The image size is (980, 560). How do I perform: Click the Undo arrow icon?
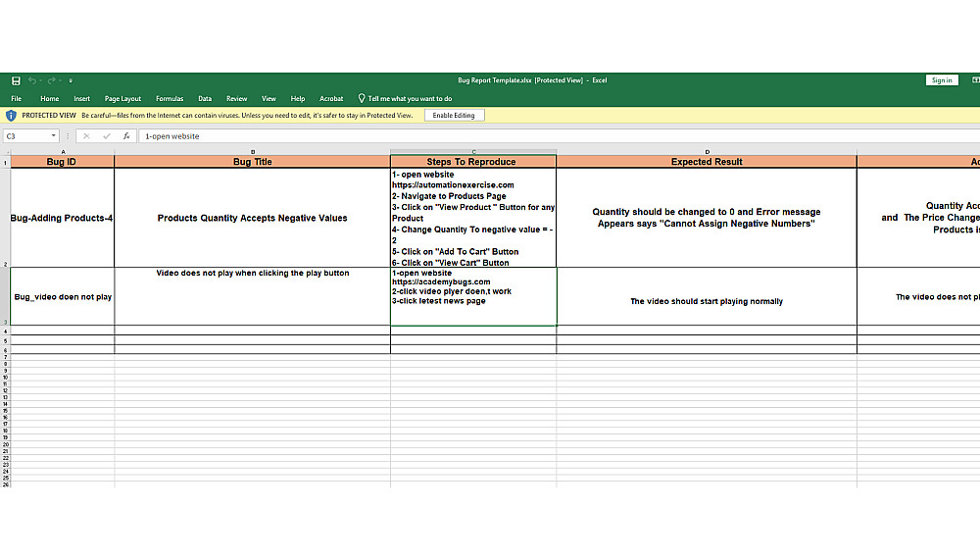(32, 80)
